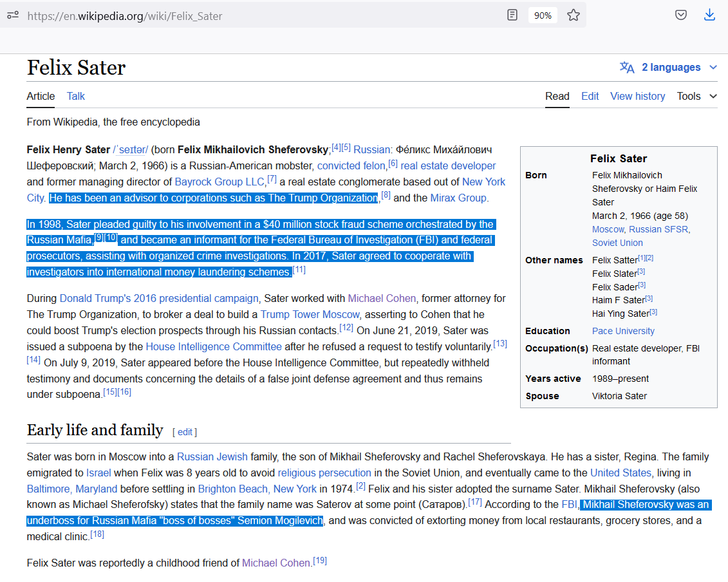The image size is (728, 582).
Task: Follow the FBI link in Early life
Action: 569,505
